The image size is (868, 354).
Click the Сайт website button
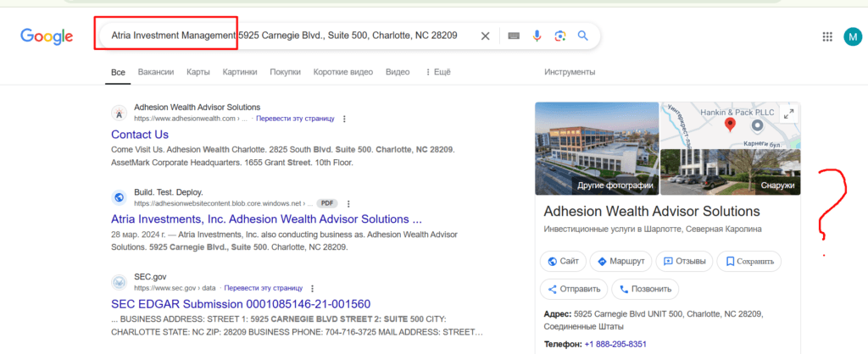[x=563, y=261]
